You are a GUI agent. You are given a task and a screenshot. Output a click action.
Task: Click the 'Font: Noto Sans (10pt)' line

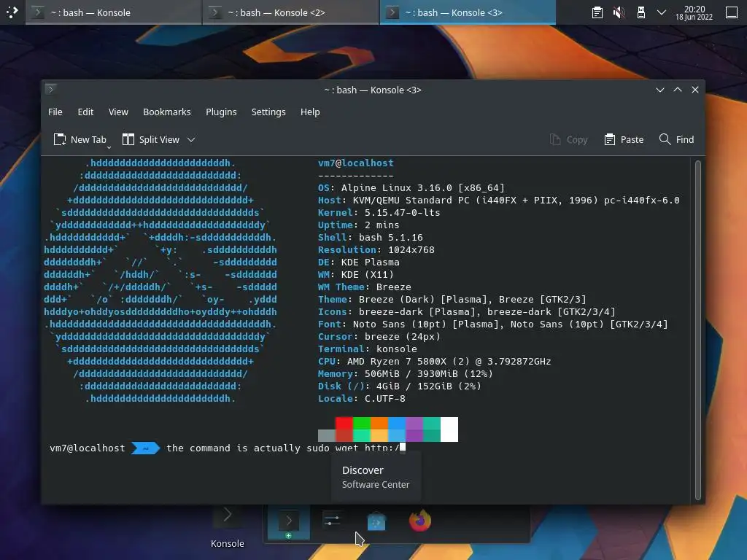pos(493,324)
